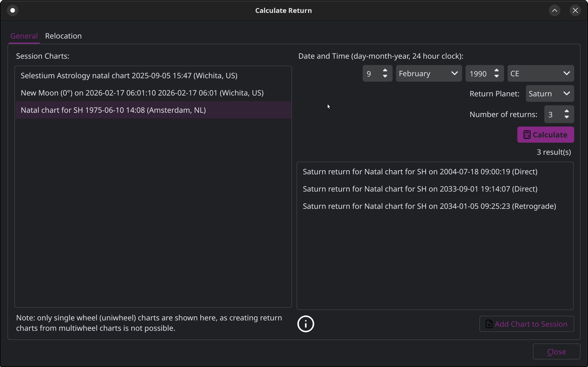Decrease the day value with down arrow
The width and height of the screenshot is (588, 367).
[385, 77]
